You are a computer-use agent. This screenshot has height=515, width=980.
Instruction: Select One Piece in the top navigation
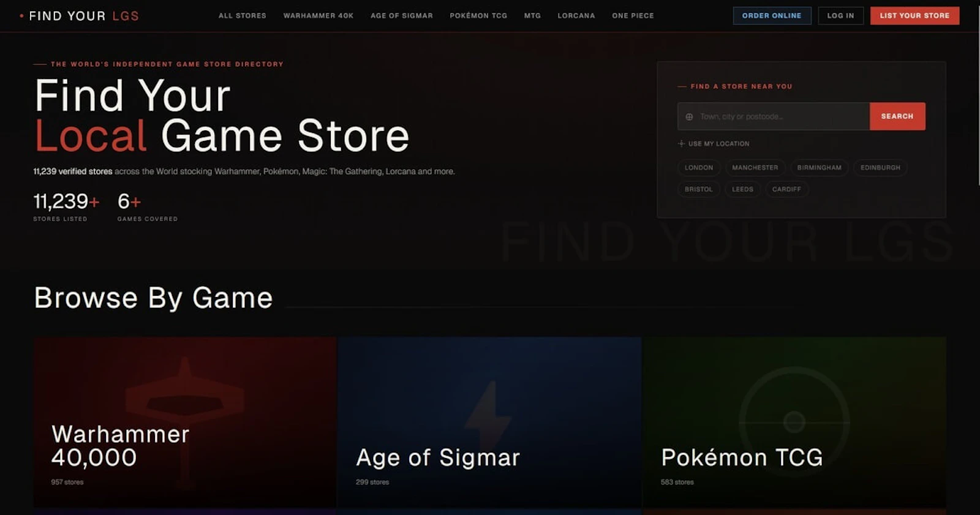(x=633, y=16)
